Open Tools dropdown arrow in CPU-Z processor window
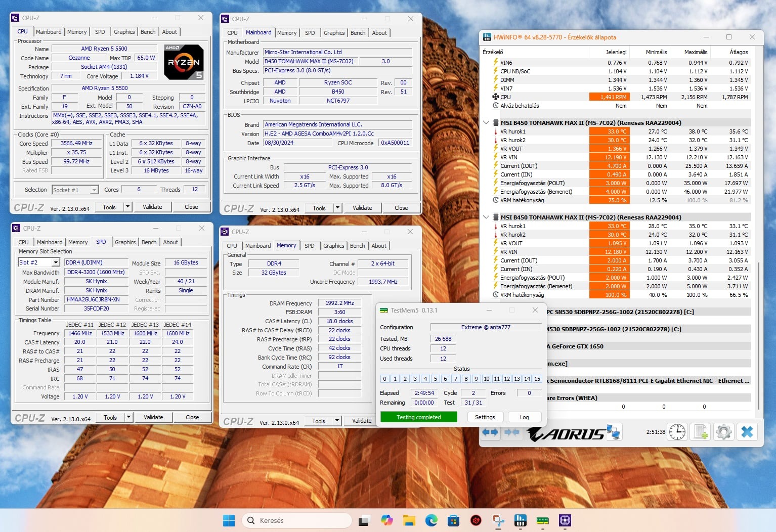Viewport: 776px width, 532px height. tap(127, 207)
